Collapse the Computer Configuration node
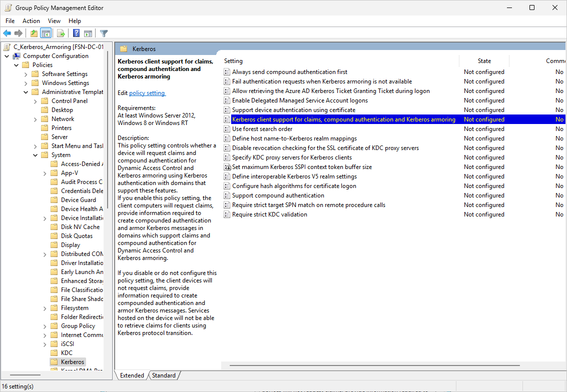Viewport: 567px width, 392px height. coord(7,56)
